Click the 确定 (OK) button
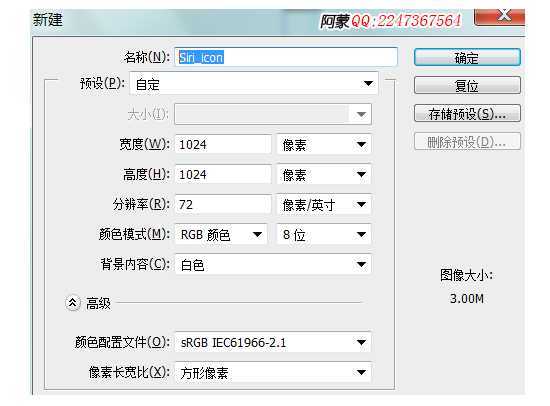 tap(467, 58)
